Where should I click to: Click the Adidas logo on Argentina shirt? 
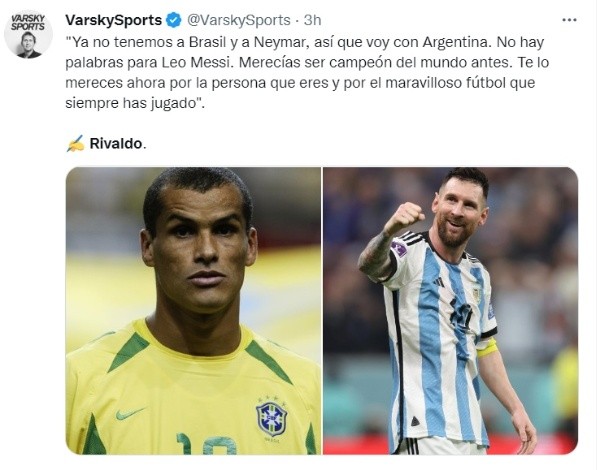pyautogui.click(x=439, y=282)
